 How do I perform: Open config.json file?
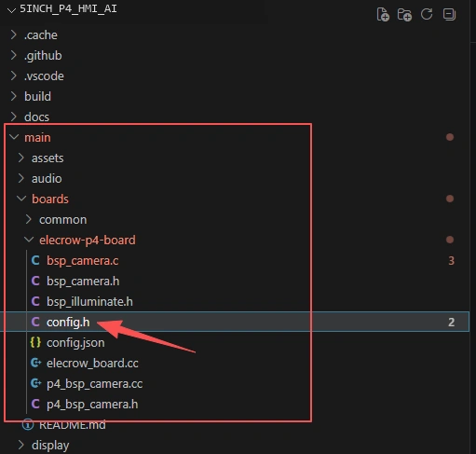75,343
